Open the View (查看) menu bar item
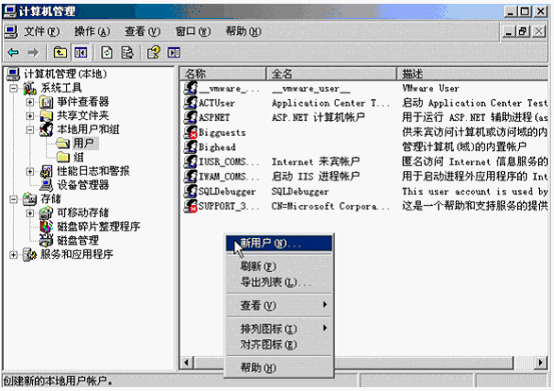This screenshot has height=391, width=554. (142, 32)
